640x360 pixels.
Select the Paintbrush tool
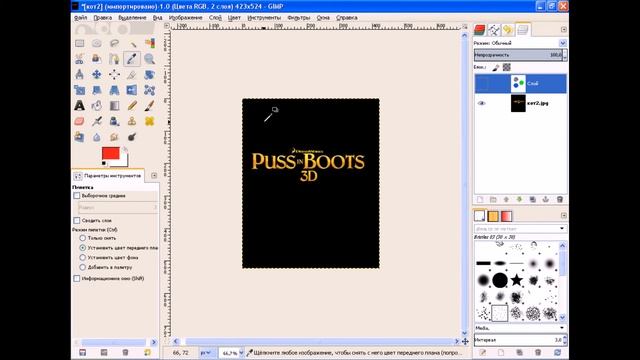tap(149, 105)
